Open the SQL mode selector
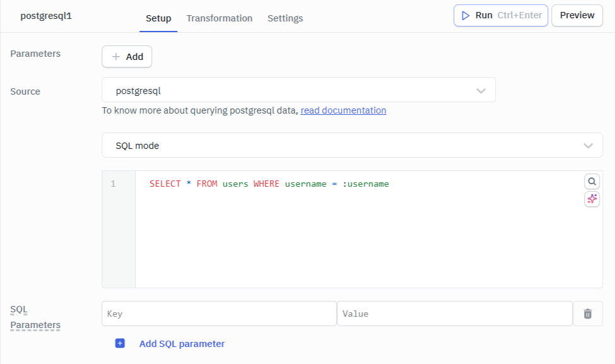Image resolution: width=615 pixels, height=364 pixels. click(x=351, y=145)
